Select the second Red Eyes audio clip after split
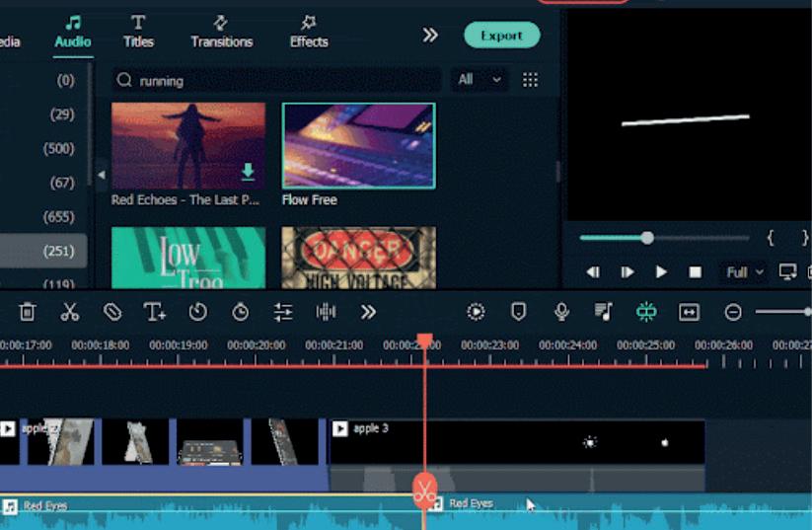The image size is (812, 530). coord(619,511)
